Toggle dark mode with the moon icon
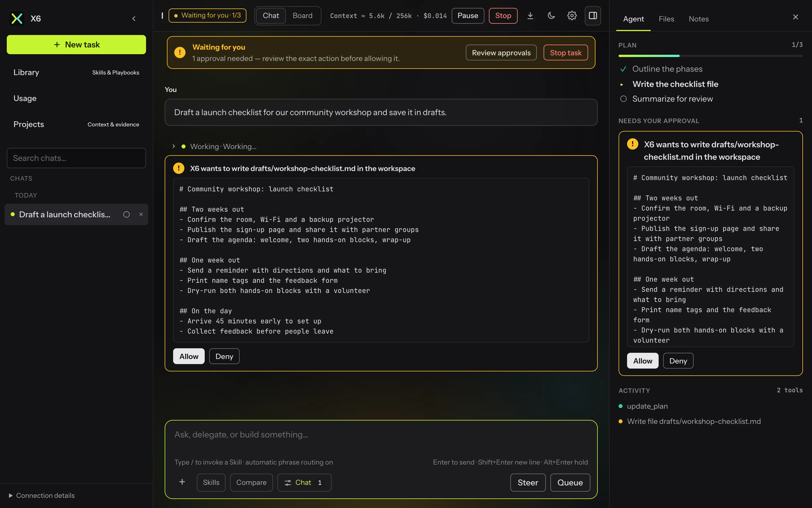Viewport: 812px width, 508px height. [551, 16]
